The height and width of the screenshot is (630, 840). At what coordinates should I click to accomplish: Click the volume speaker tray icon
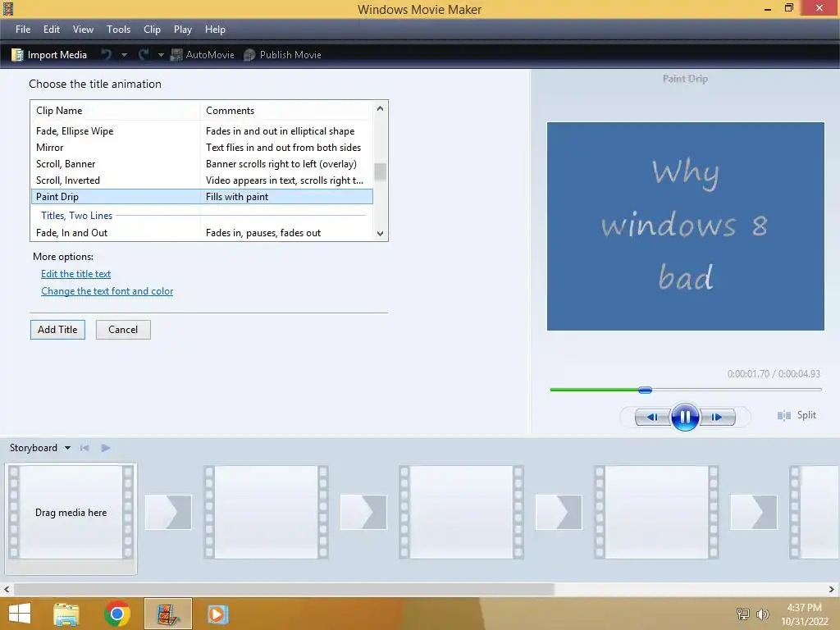click(762, 614)
